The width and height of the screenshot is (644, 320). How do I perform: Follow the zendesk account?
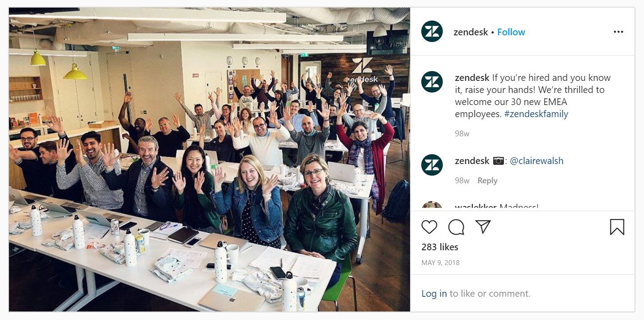511,32
